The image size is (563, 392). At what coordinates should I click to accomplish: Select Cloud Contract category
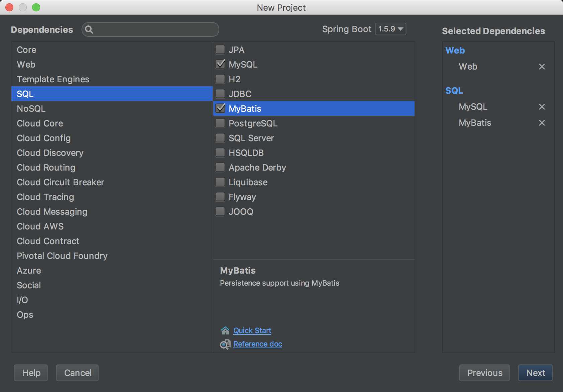point(112,241)
